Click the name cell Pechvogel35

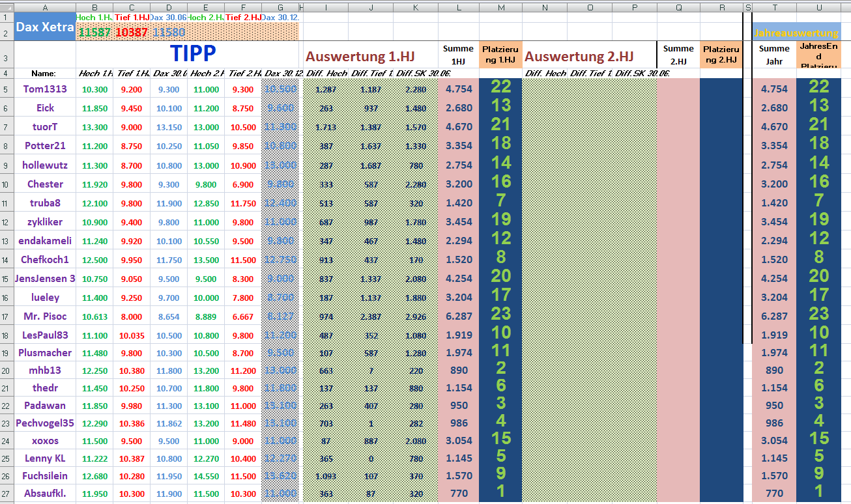(45, 423)
